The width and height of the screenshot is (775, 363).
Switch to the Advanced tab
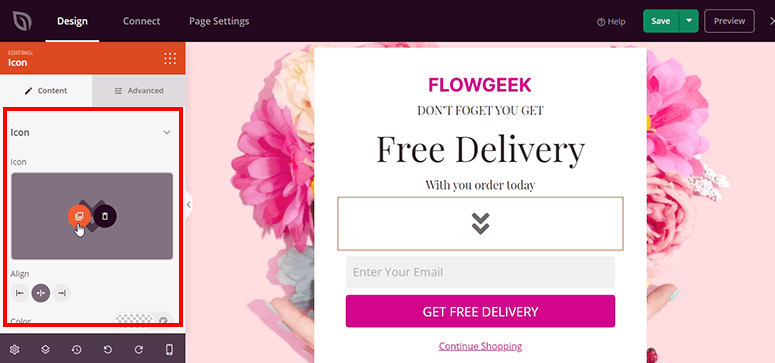139,91
